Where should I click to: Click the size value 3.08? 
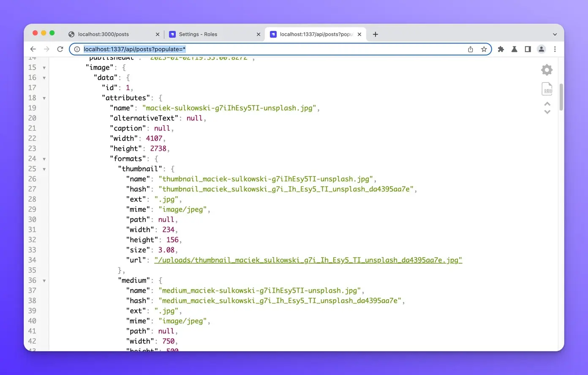click(x=166, y=250)
